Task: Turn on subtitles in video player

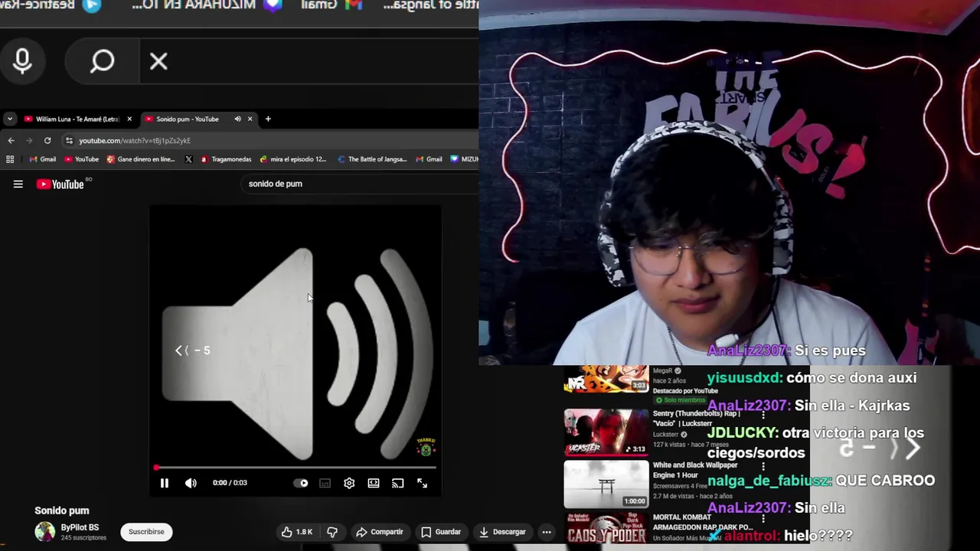Action: 325,483
